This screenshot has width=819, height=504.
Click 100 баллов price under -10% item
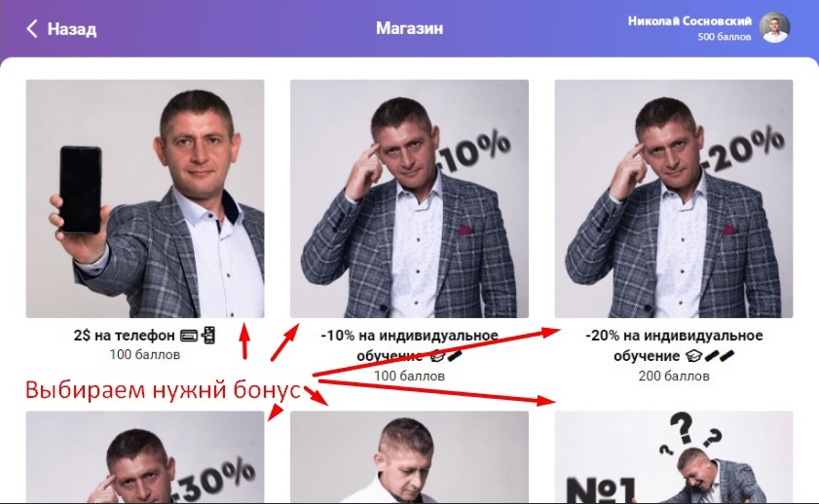click(x=409, y=377)
